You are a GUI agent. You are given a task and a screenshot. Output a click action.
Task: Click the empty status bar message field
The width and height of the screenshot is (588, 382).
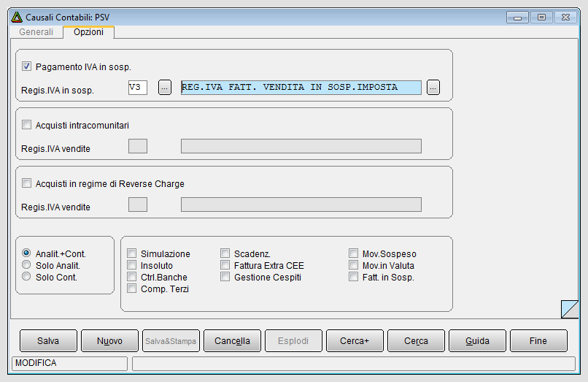(354, 364)
